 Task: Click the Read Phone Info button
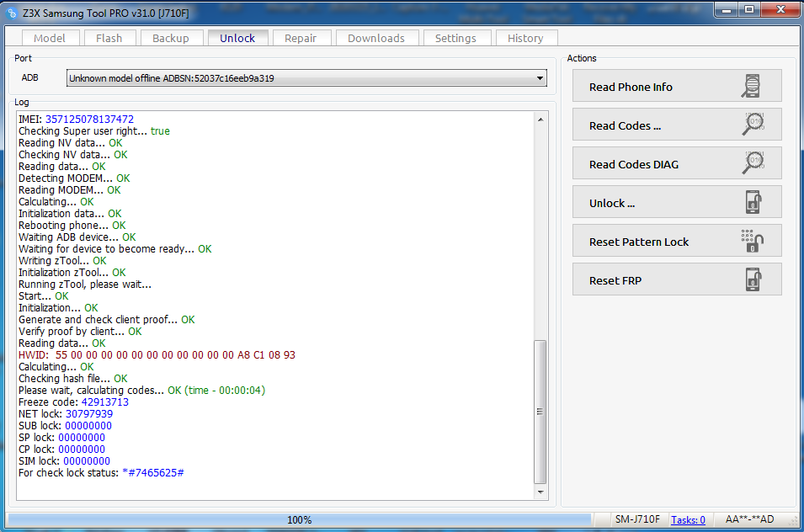pos(677,86)
